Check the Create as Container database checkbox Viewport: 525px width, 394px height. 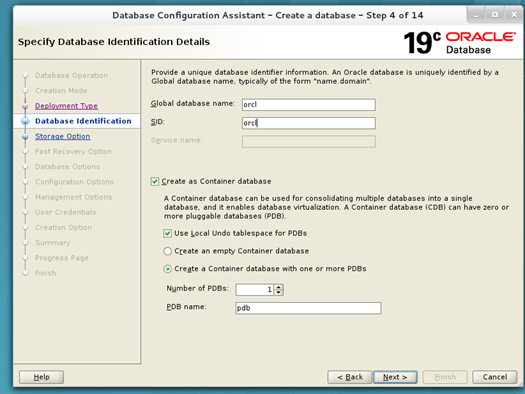155,181
